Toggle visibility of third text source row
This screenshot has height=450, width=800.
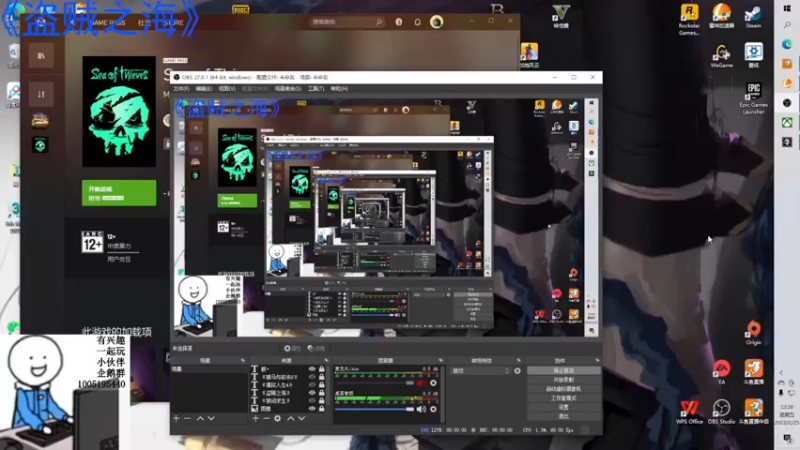coord(312,385)
